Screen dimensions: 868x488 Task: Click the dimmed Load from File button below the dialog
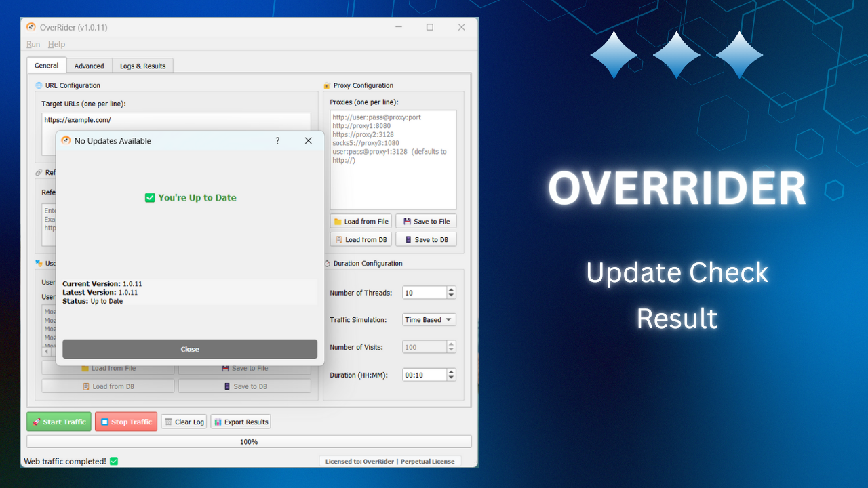pos(108,369)
